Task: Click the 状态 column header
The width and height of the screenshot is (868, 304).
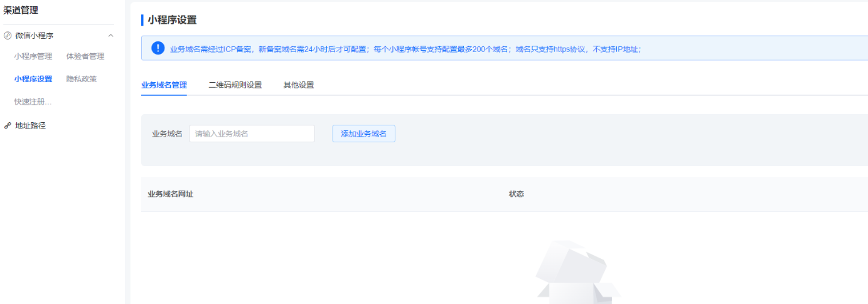Action: 517,194
